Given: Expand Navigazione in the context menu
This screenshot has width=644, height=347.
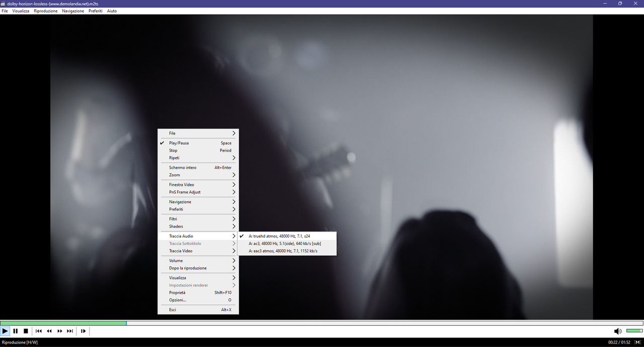Looking at the screenshot, I should pyautogui.click(x=198, y=202).
